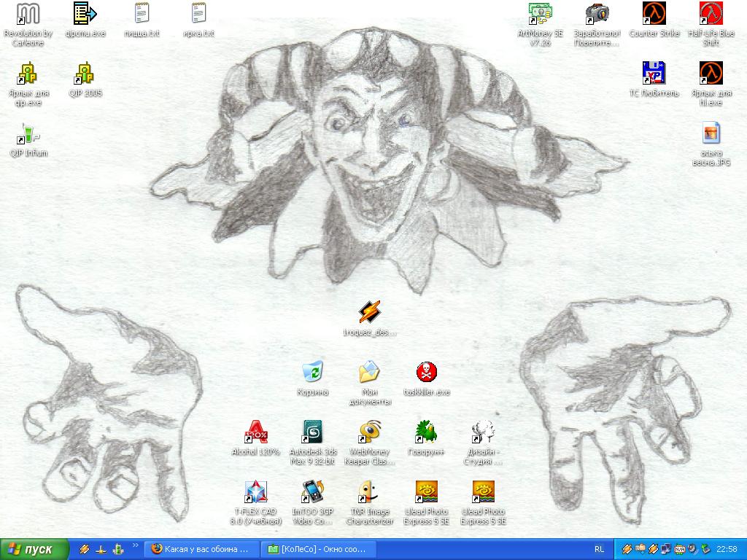Open the Half-Life Blue Shift shortcut

711,14
